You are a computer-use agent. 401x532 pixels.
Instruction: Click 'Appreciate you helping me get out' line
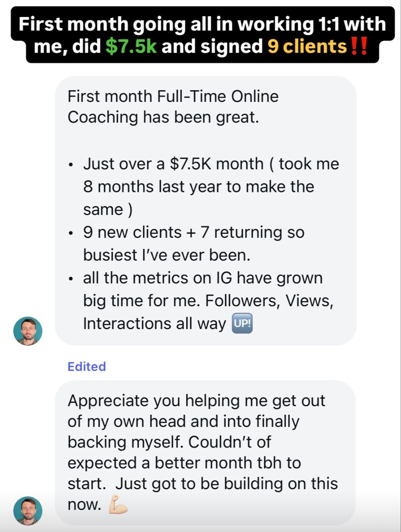[x=196, y=401]
